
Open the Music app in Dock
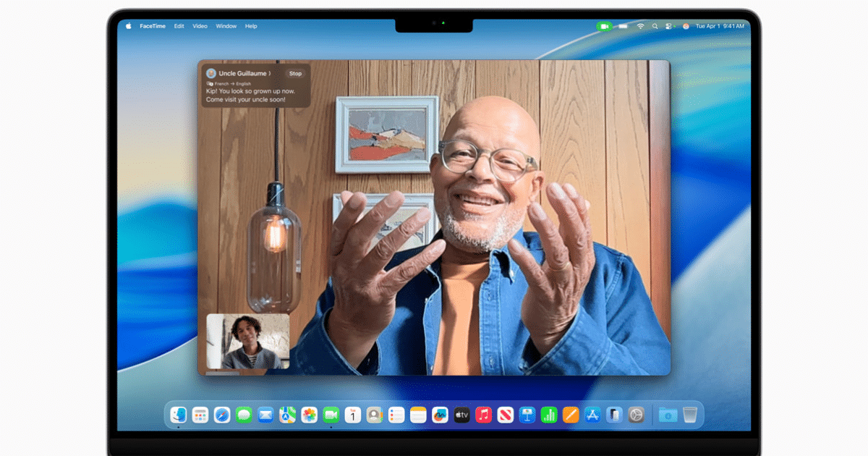pos(483,415)
